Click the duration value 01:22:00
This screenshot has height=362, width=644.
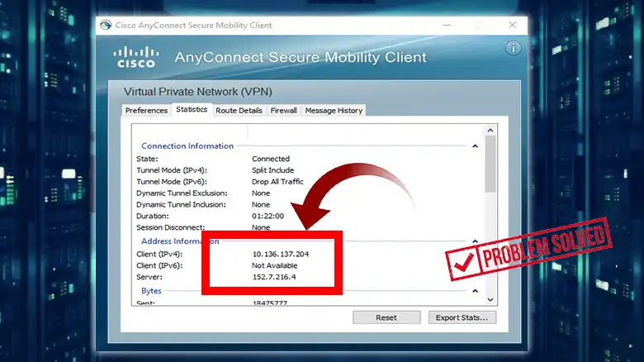coord(268,216)
